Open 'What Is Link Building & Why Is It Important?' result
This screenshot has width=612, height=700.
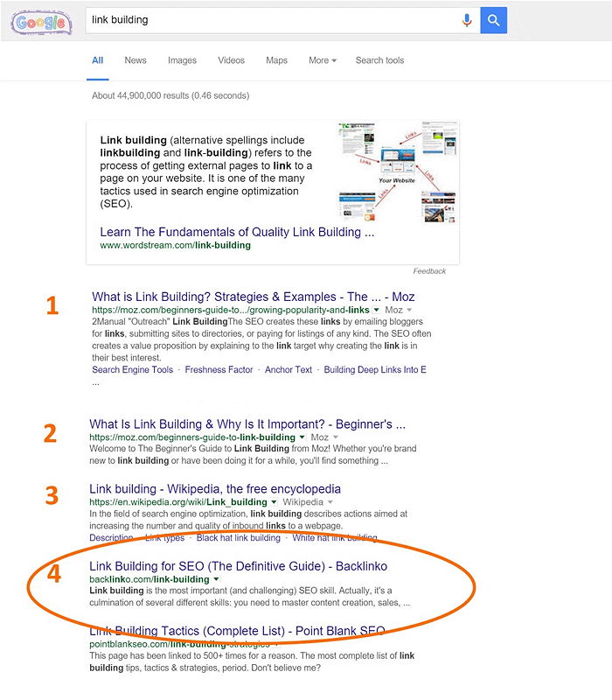pos(247,424)
